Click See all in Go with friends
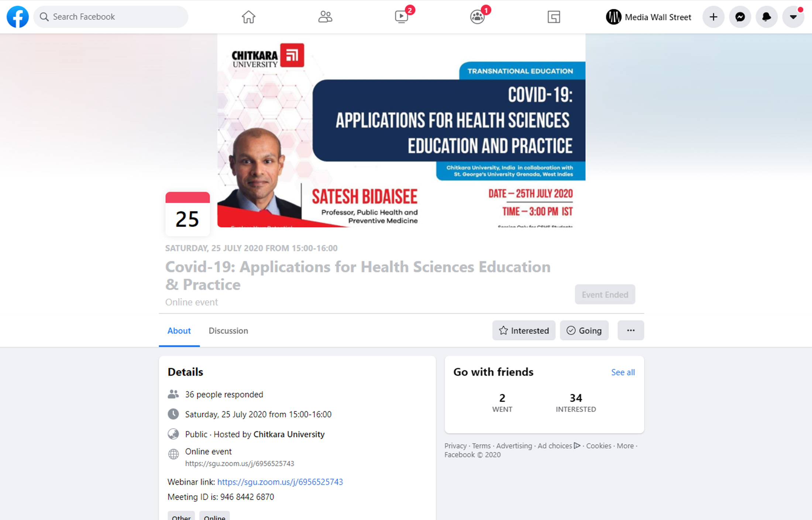This screenshot has height=520, width=812. click(623, 372)
